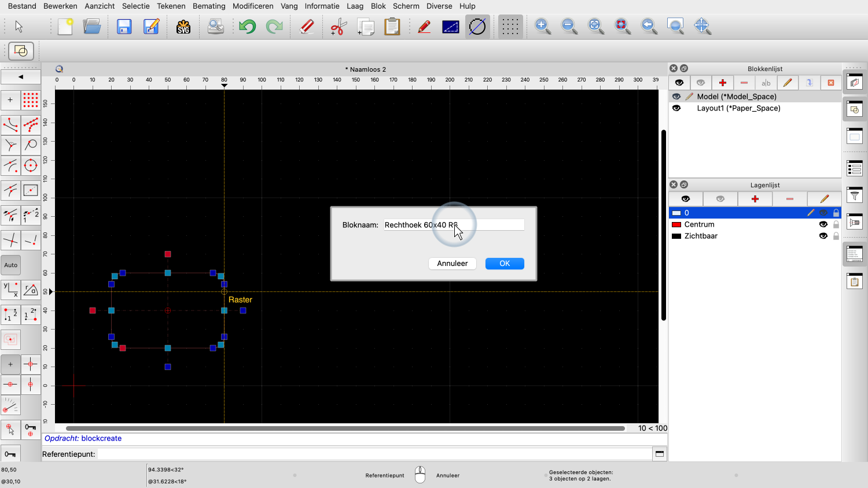
Task: Click the Undo green arrow icon
Action: (247, 27)
